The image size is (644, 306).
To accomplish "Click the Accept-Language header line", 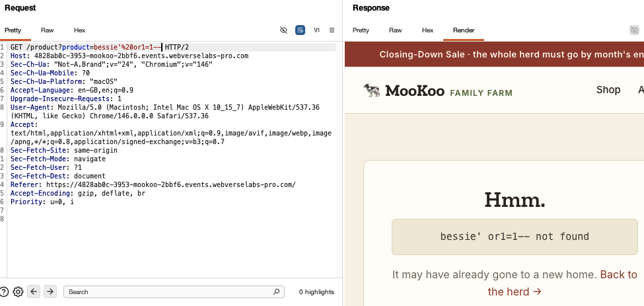I will point(72,90).
